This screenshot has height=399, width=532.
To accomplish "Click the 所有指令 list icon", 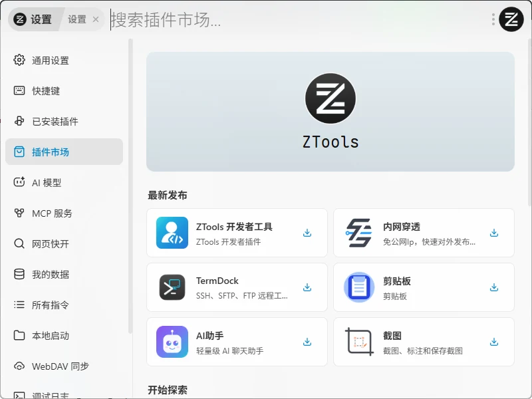I will [x=19, y=305].
